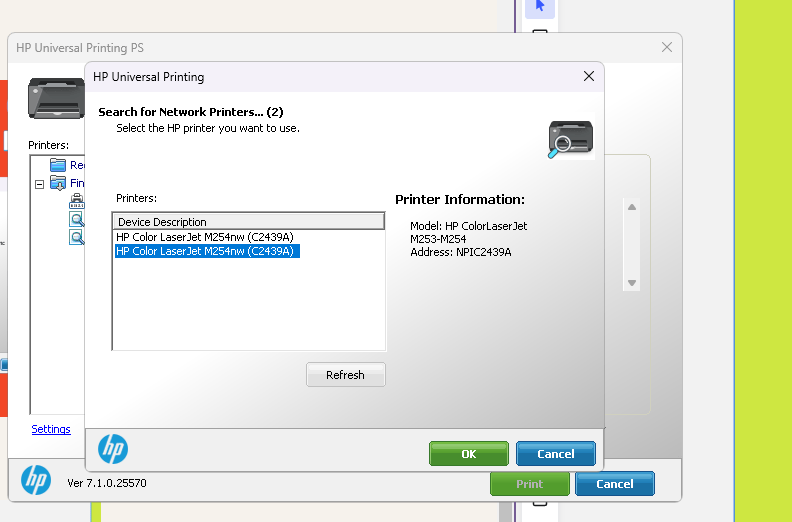Click the HP logo in search dialog
This screenshot has width=792, height=522.
tap(113, 449)
